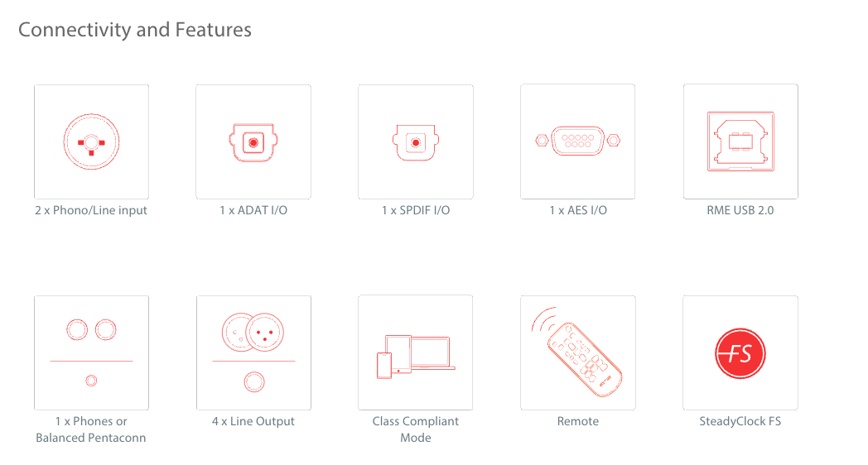Select the red SteadyClock FS logo
Viewport: 868px width, 465px height.
click(x=740, y=353)
